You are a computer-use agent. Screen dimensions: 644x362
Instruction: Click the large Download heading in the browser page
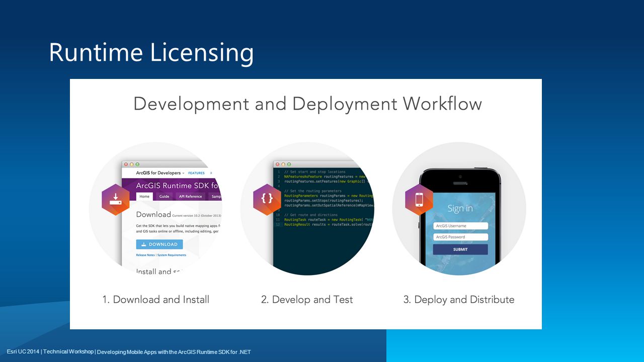[153, 214]
